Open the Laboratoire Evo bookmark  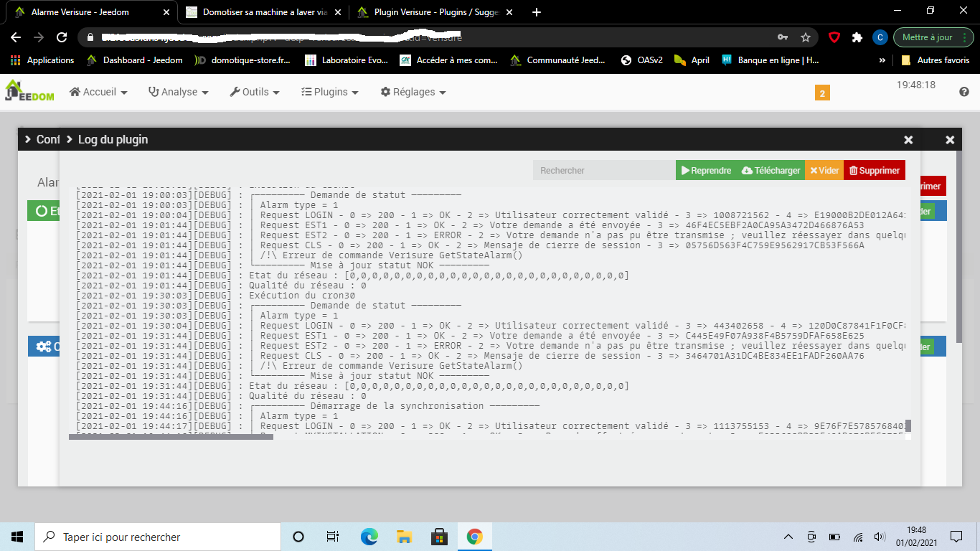click(x=347, y=60)
